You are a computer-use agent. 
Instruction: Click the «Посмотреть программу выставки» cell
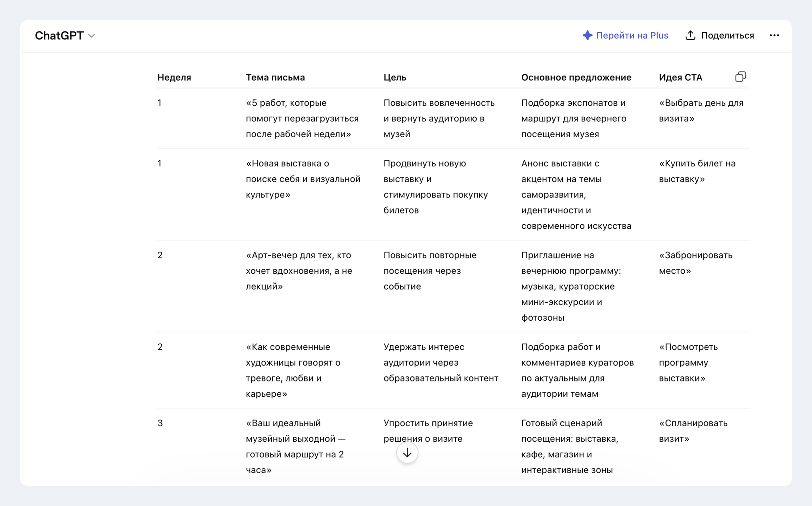tap(688, 363)
